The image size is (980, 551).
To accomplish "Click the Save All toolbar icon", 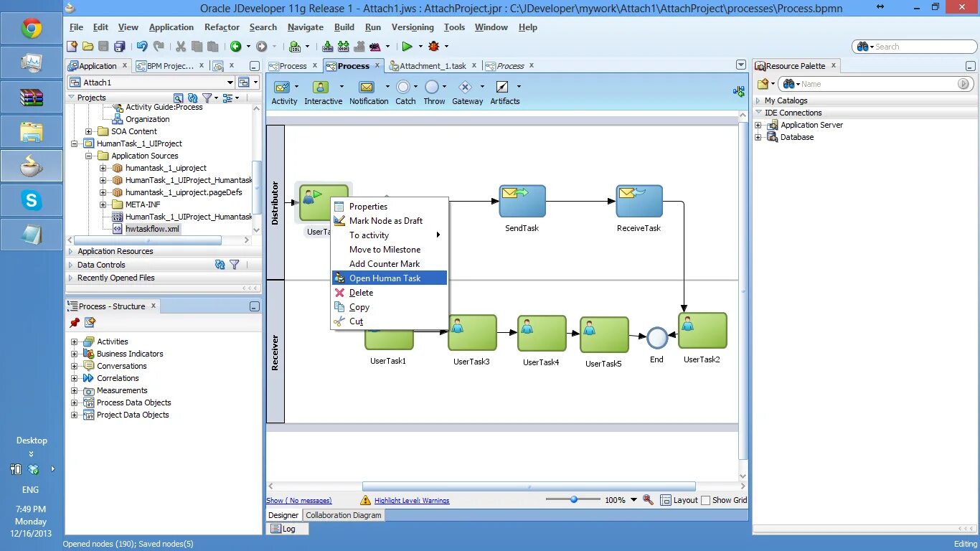I will pos(118,47).
